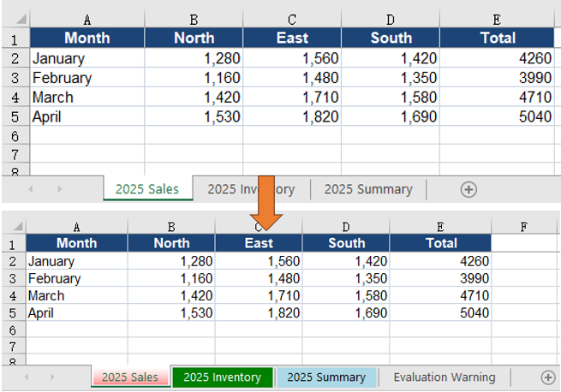561x392 pixels.
Task: Select the light blue 2025 Summary tab
Action: pyautogui.click(x=326, y=377)
